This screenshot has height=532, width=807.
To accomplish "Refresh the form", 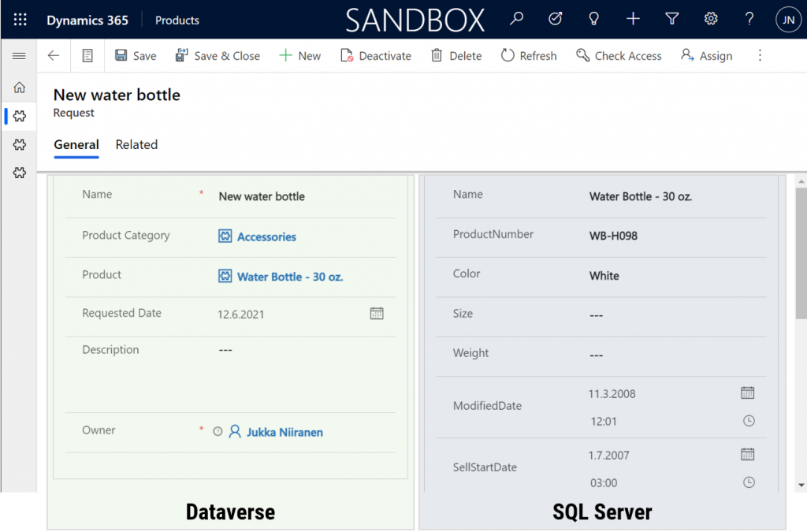I will coord(529,56).
